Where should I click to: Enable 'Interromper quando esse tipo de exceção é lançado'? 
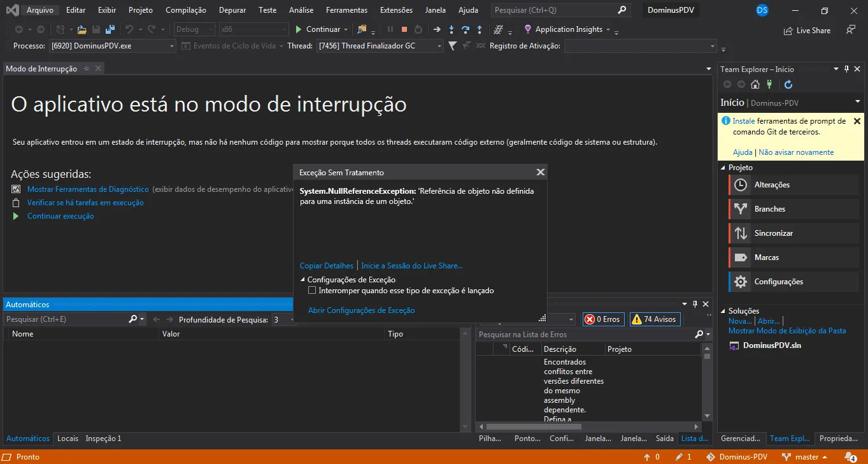point(312,291)
